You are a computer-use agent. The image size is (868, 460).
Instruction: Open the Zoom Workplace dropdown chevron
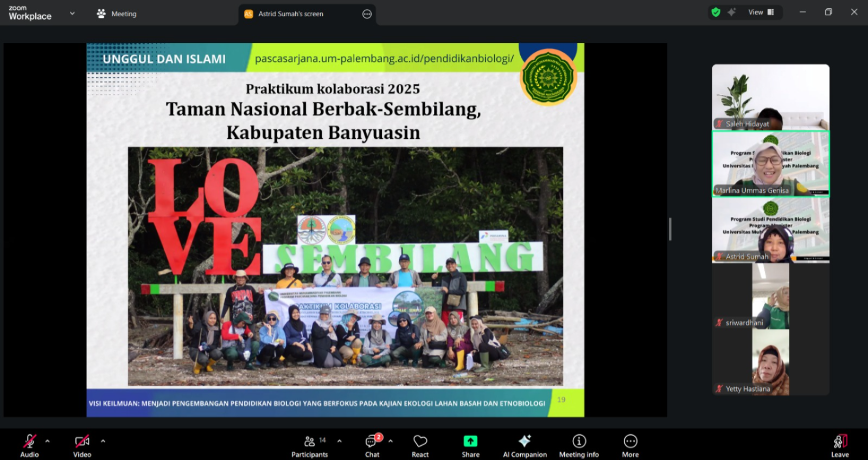tap(72, 14)
